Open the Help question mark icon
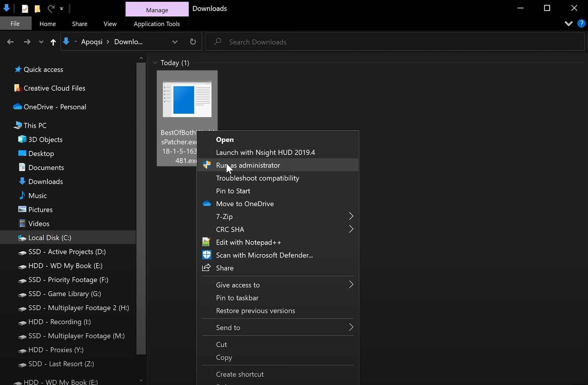Image resolution: width=588 pixels, height=385 pixels. point(581,24)
